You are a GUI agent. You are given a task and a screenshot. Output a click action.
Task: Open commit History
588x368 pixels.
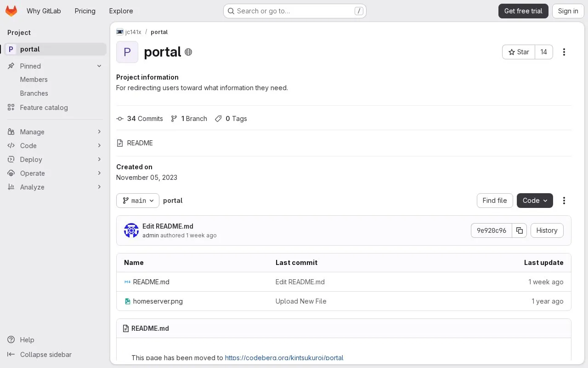[547, 230]
